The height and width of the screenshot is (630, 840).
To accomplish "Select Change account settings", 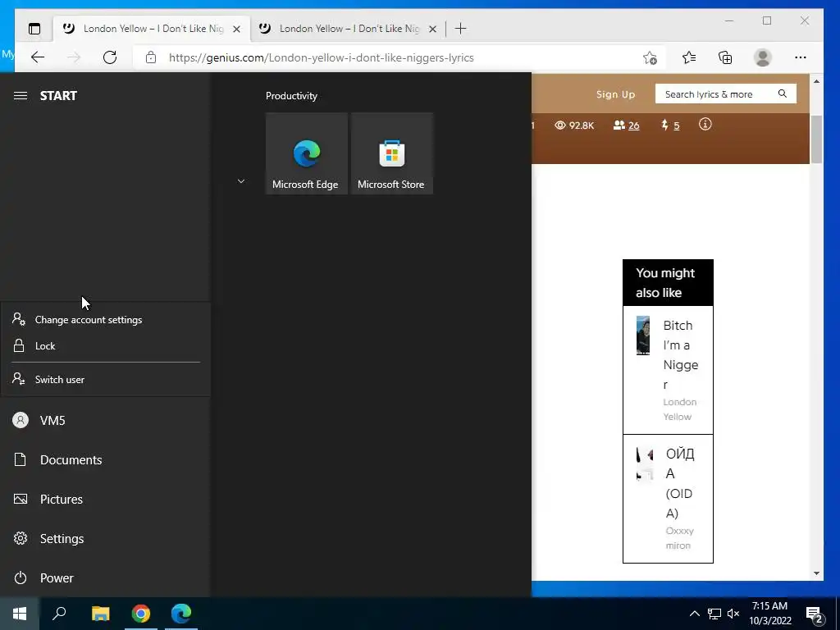I will [106, 319].
